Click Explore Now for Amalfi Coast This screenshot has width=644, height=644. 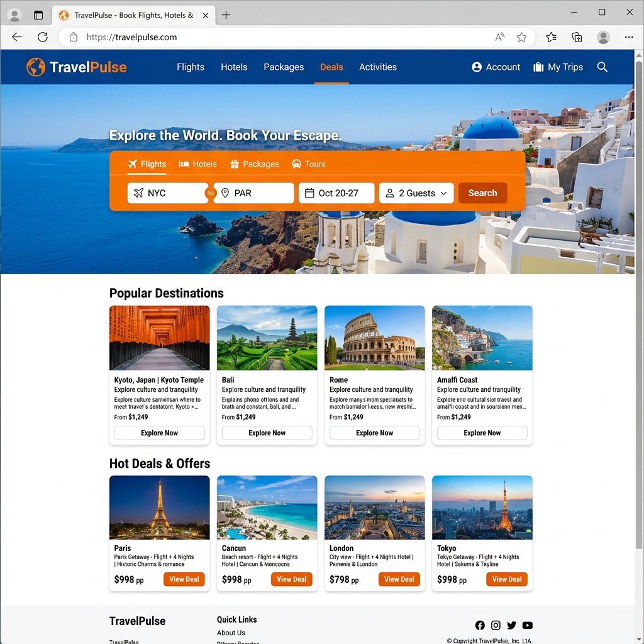[482, 433]
